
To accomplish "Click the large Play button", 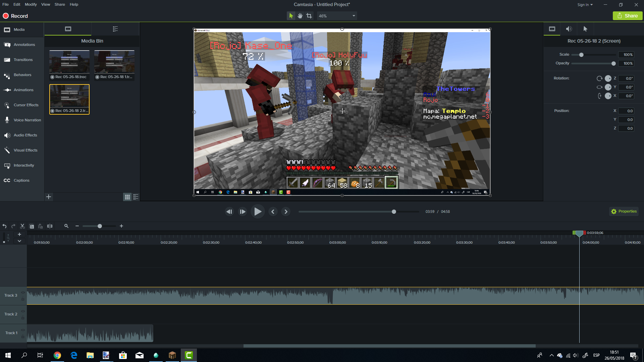I will 258,212.
